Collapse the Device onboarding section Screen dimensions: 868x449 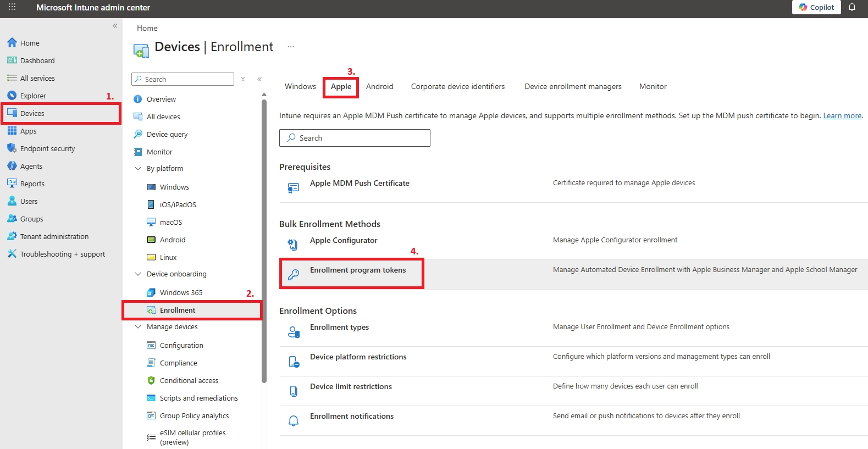point(138,274)
